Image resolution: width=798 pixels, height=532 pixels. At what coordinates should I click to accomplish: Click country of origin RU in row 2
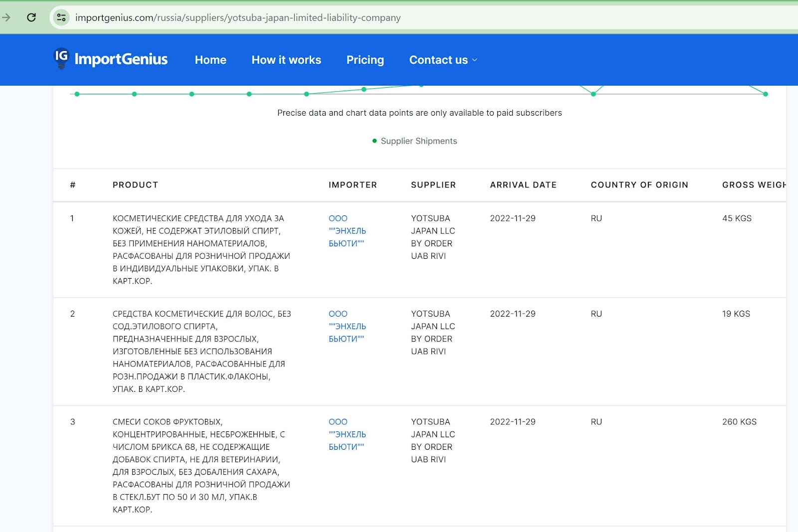pyautogui.click(x=597, y=314)
